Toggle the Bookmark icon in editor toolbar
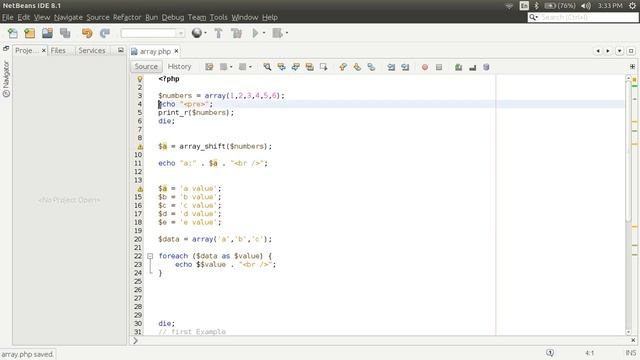Image resolution: width=640 pixels, height=360 pixels. (371, 67)
